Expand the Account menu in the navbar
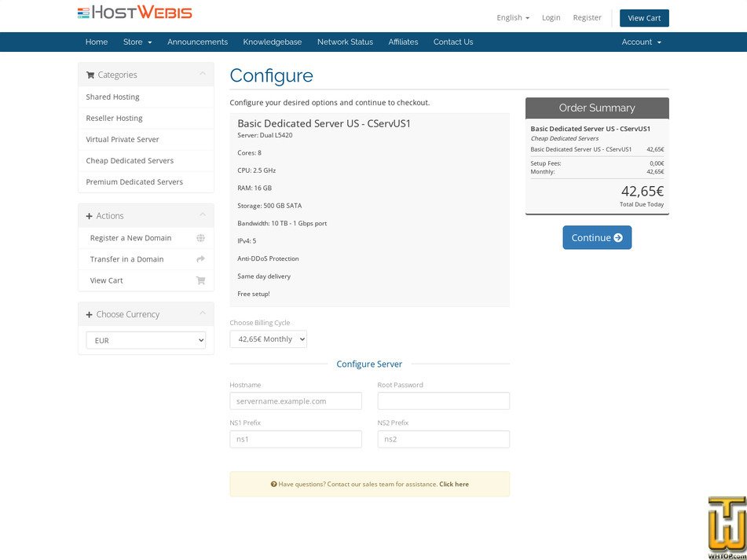 641,42
